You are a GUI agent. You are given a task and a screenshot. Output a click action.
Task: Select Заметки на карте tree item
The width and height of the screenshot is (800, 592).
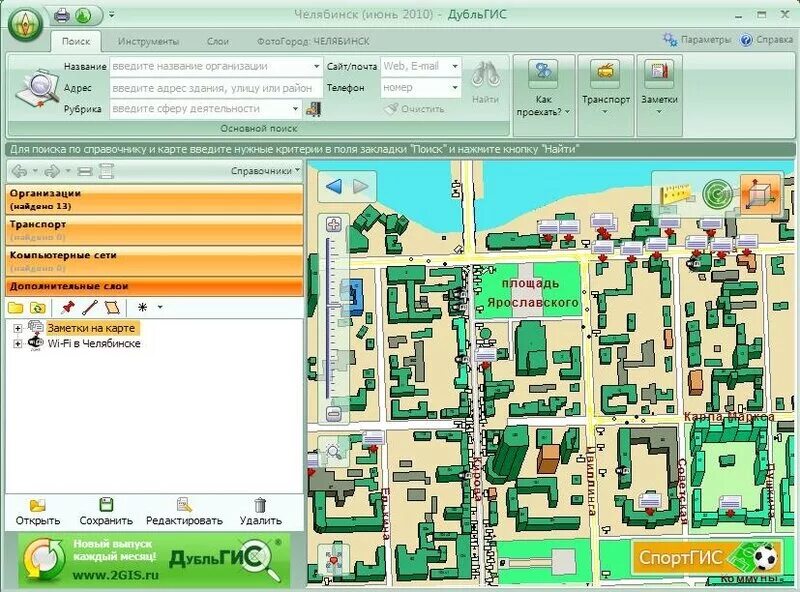coord(91,328)
